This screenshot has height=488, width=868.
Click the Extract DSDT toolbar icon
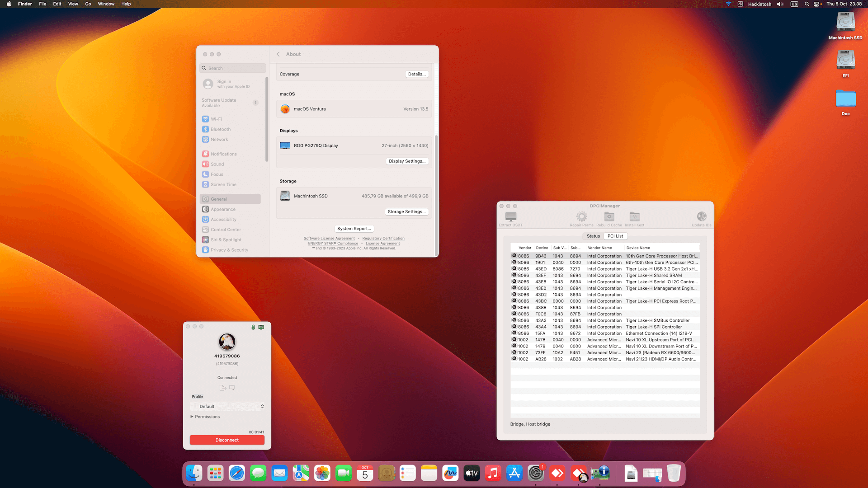point(510,217)
